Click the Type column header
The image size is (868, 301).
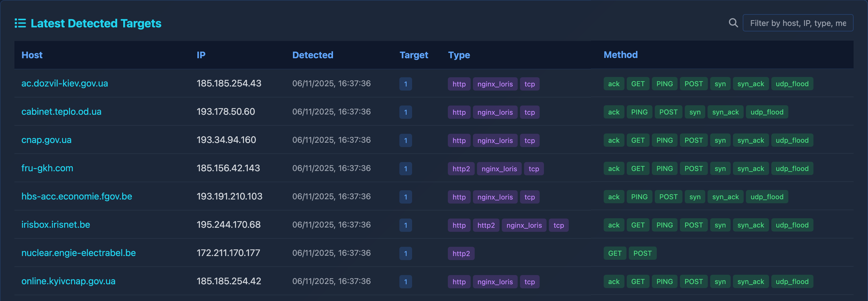pos(459,55)
